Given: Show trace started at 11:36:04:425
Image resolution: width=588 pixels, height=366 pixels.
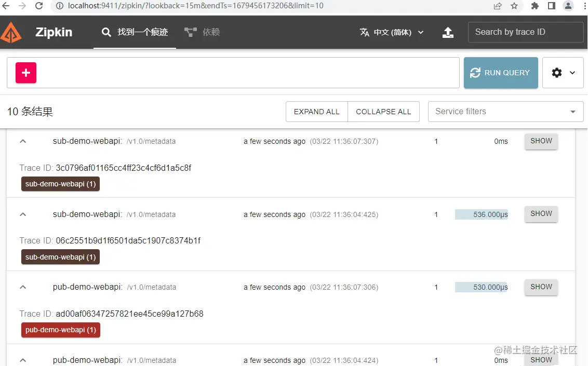Looking at the screenshot, I should pos(541,214).
